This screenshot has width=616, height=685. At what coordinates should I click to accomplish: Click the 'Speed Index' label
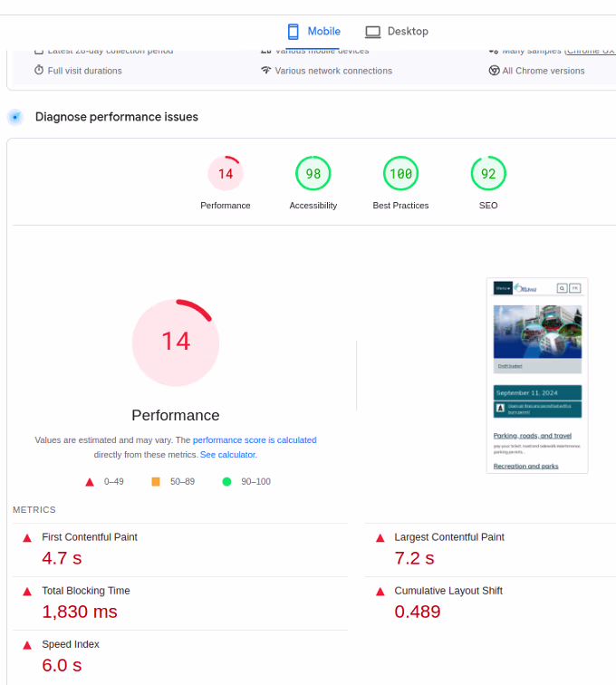click(x=71, y=645)
